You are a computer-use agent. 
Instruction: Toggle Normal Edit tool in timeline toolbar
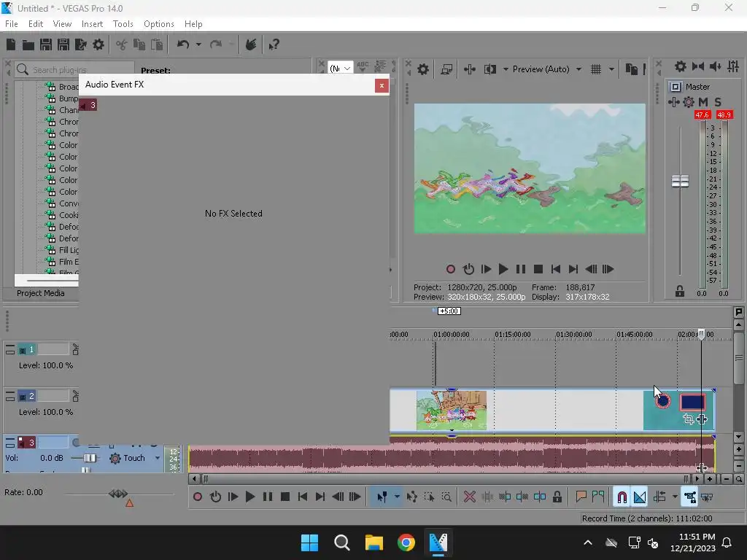(382, 497)
